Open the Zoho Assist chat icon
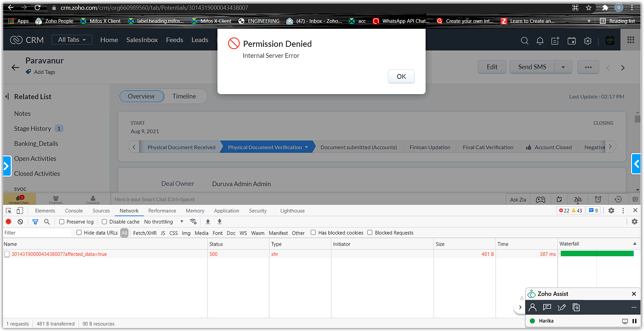This screenshot has width=644, height=331. pyautogui.click(x=547, y=307)
